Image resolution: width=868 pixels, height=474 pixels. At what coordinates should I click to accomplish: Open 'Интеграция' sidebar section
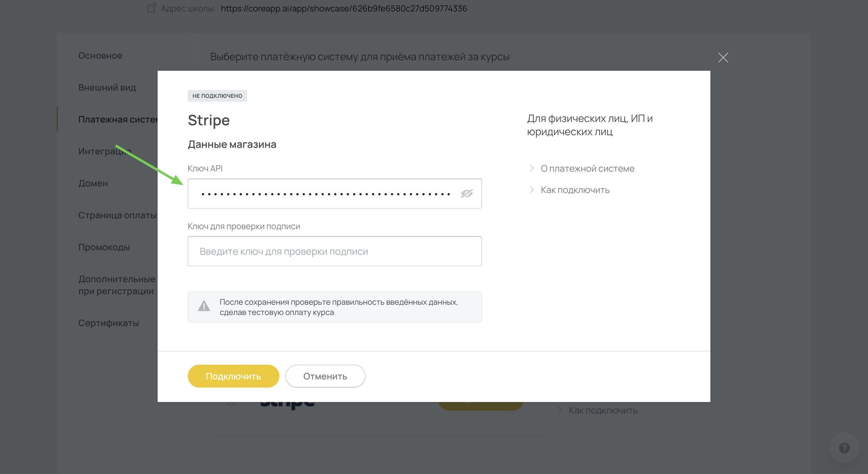click(x=105, y=151)
